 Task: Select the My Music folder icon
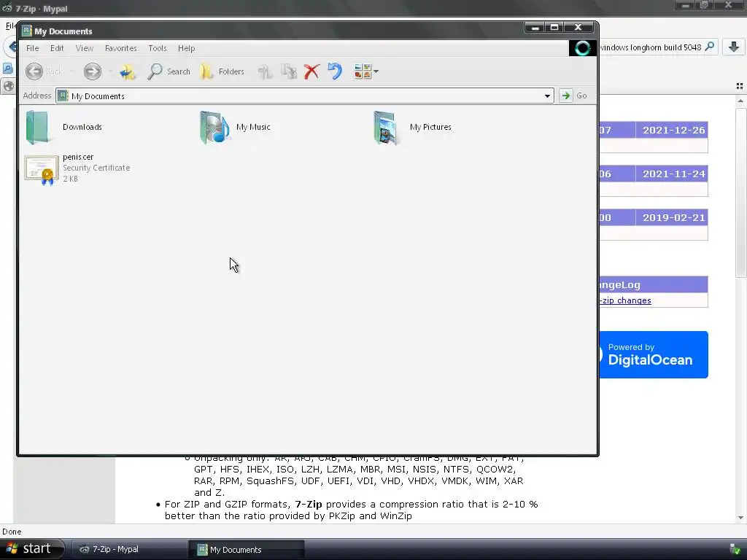coord(215,127)
